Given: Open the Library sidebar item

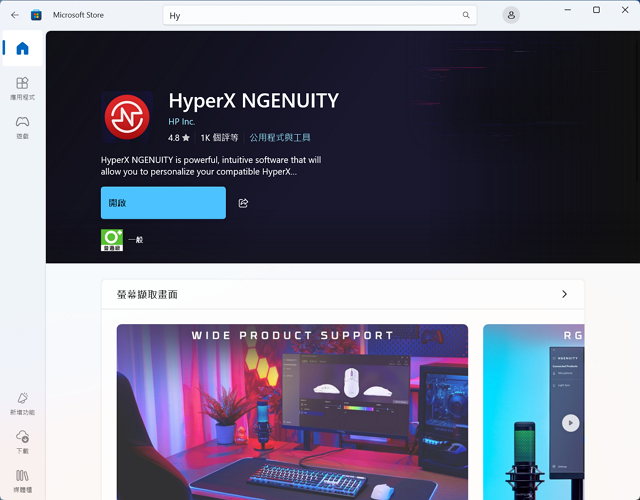Looking at the screenshot, I should [x=22, y=481].
